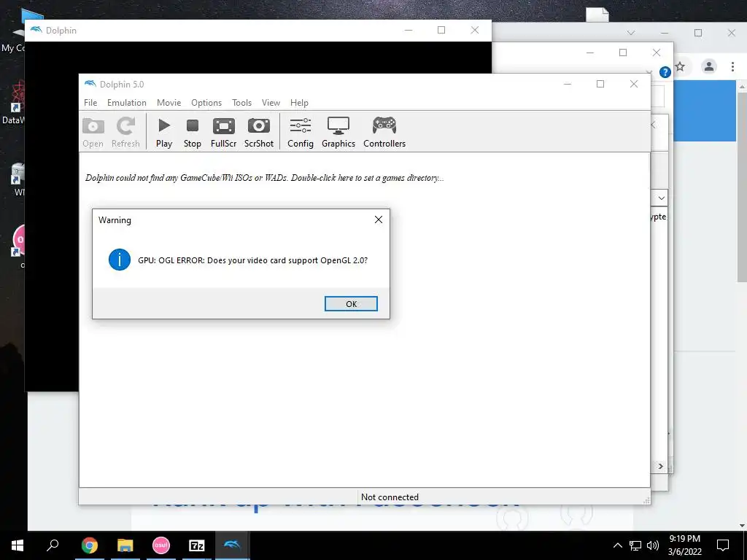Open the View menu
The image size is (747, 560).
[271, 102]
